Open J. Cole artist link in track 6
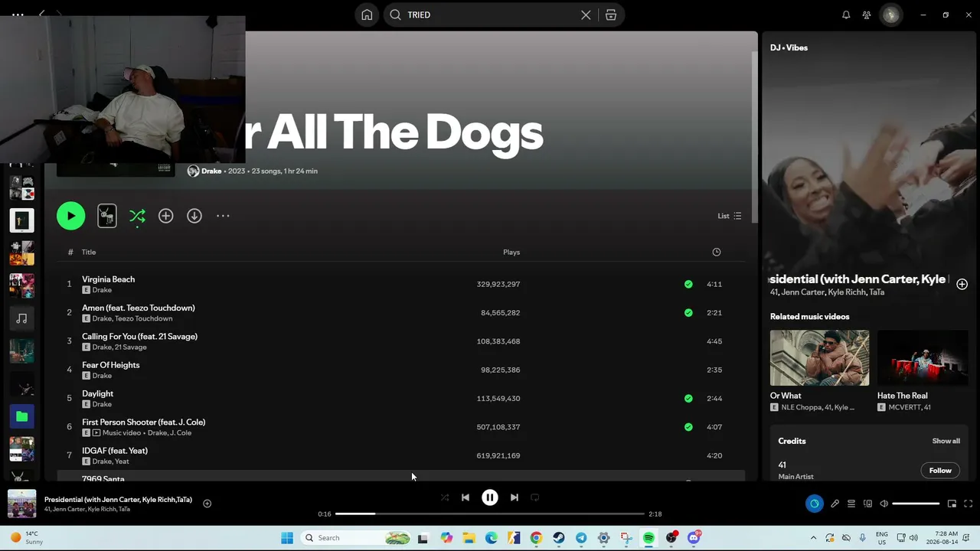 pos(180,432)
